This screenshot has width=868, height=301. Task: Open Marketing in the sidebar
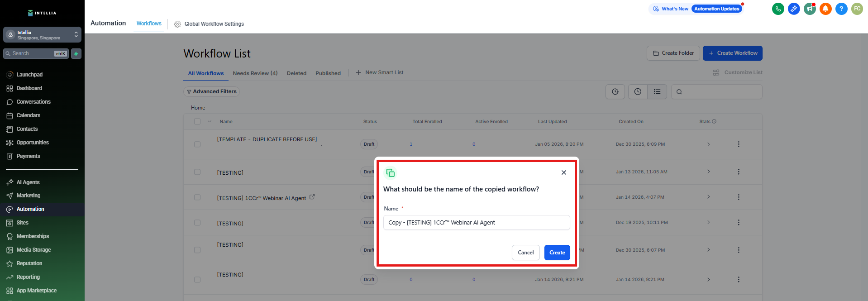coord(29,196)
